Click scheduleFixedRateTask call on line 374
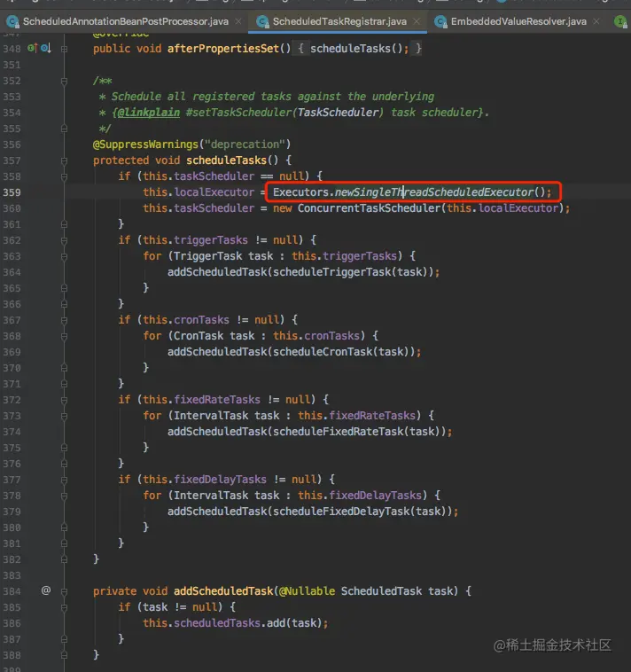Viewport: 631px width, 672px height. [x=339, y=432]
